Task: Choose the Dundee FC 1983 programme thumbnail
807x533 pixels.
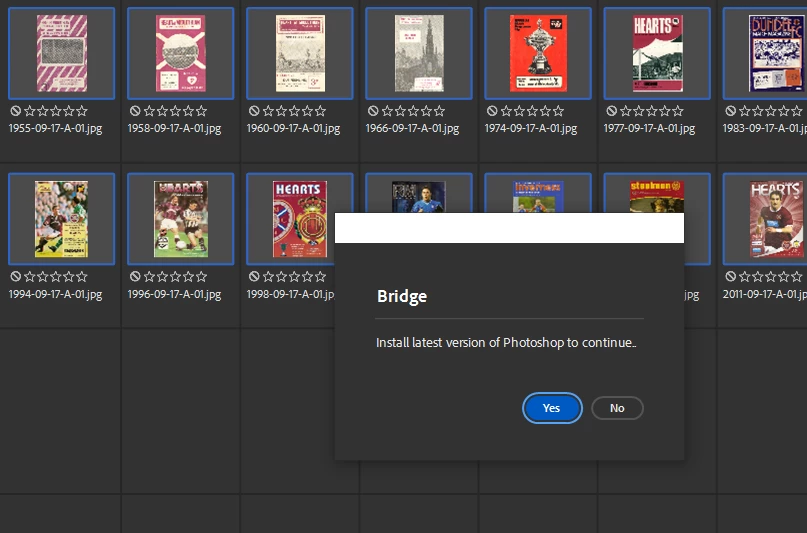Action: [776, 53]
